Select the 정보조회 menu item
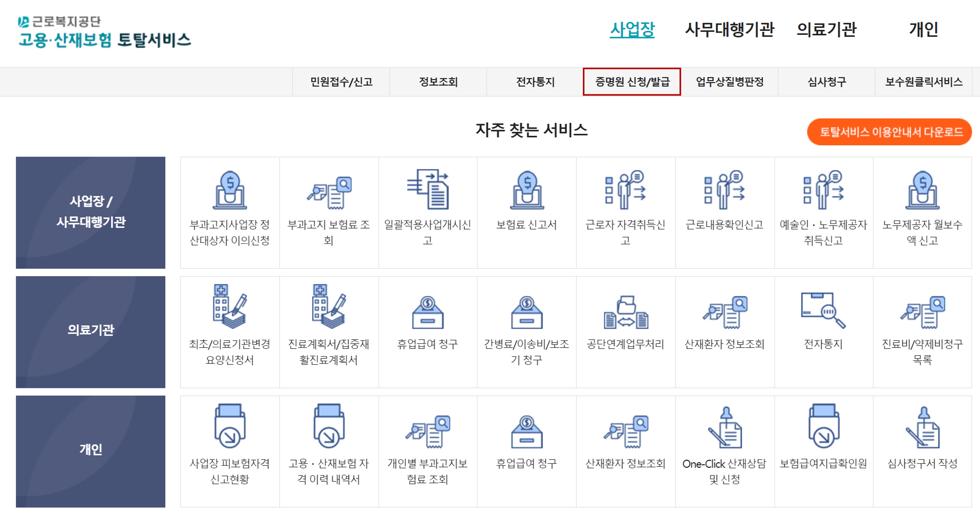Viewport: 980px width, 517px height. coord(438,82)
